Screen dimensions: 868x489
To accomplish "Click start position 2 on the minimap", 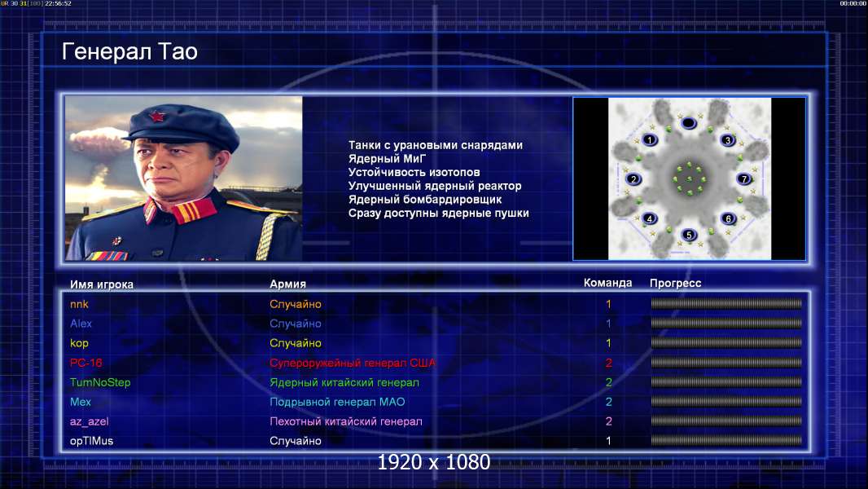I will [x=633, y=178].
